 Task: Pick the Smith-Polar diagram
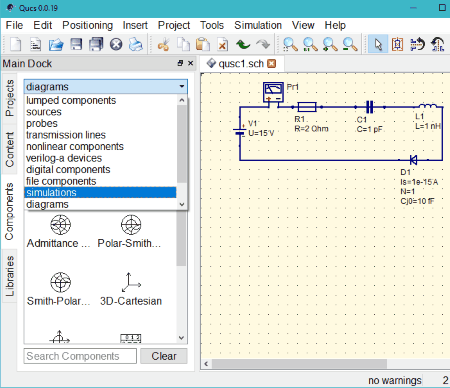pos(59,289)
